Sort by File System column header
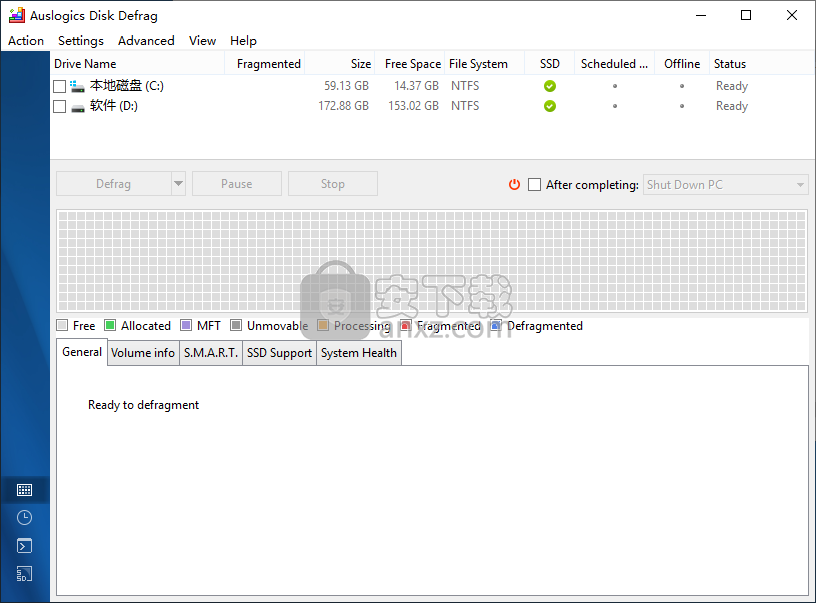The height and width of the screenshot is (603, 816). pos(484,63)
